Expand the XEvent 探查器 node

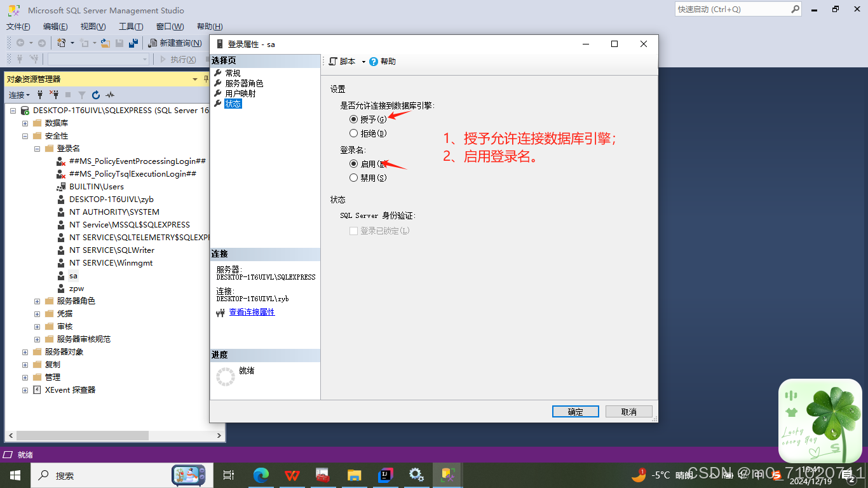[25, 390]
